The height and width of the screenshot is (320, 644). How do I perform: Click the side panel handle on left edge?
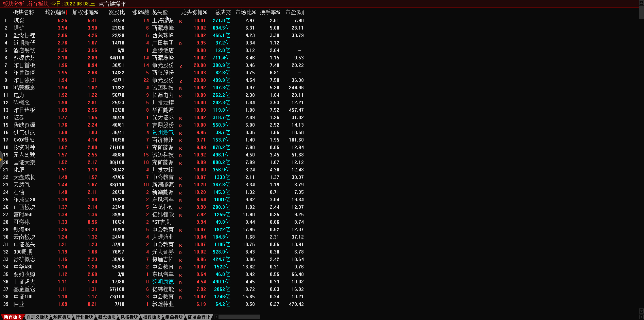[x=1, y=159]
